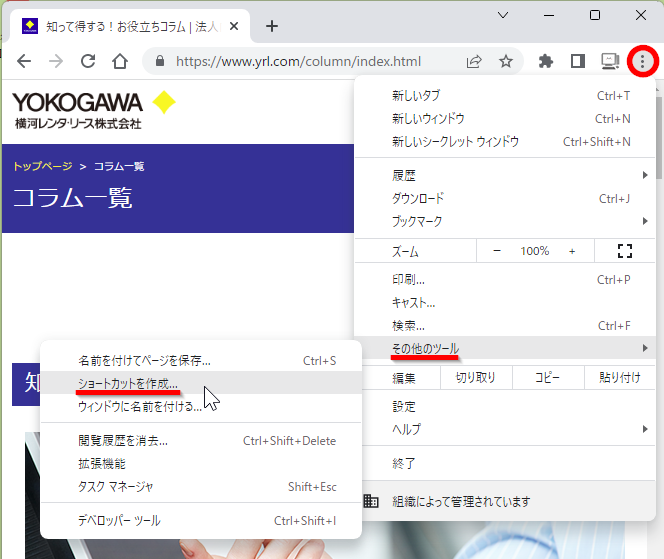Open 新しいシークレット ウィンドウ

pos(505,141)
